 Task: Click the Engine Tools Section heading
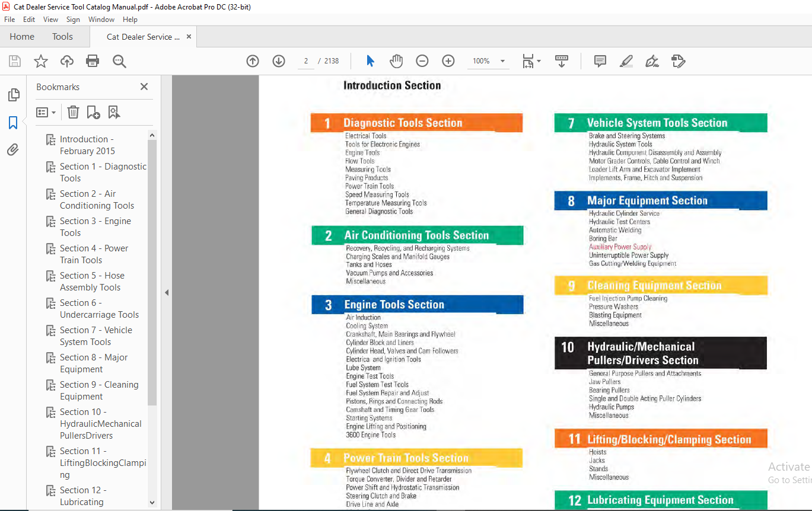pyautogui.click(x=394, y=305)
